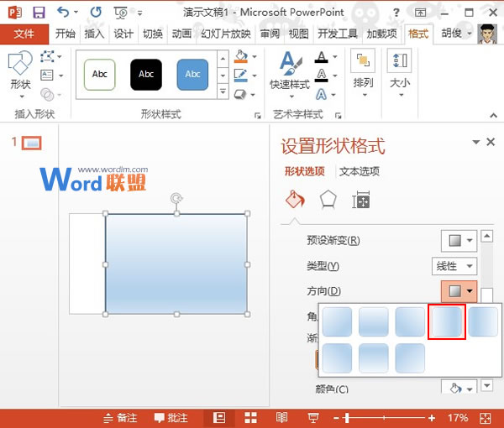The image size is (504, 428).
Task: Apply the blue Abc shape style
Action: pyautogui.click(x=192, y=75)
